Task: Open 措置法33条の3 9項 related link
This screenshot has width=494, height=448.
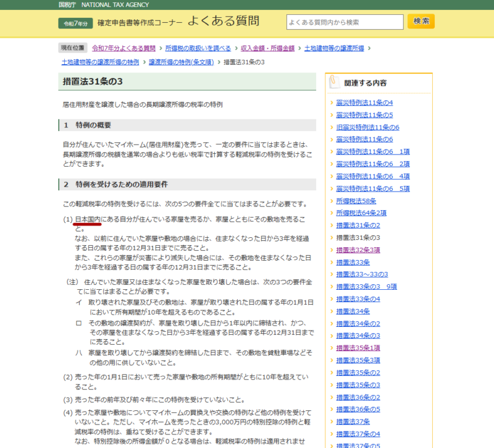Action: tap(366, 287)
